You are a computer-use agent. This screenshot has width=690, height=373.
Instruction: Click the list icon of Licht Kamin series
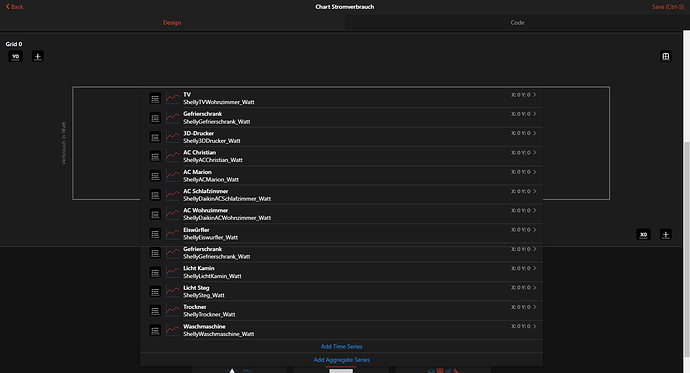tap(155, 272)
